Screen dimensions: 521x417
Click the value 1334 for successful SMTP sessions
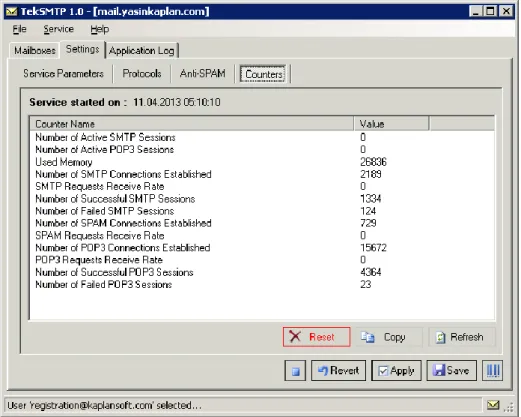point(371,199)
